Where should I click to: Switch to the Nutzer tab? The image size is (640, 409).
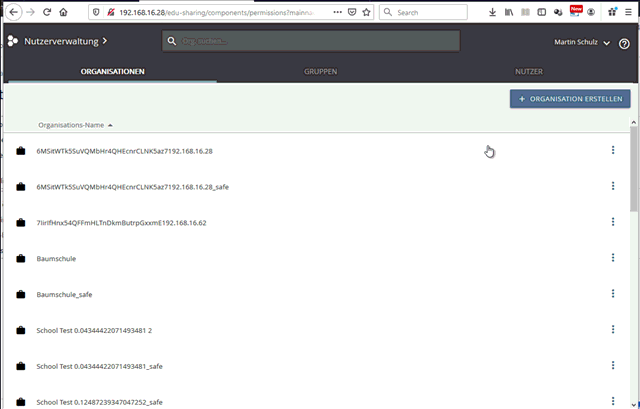[529, 73]
